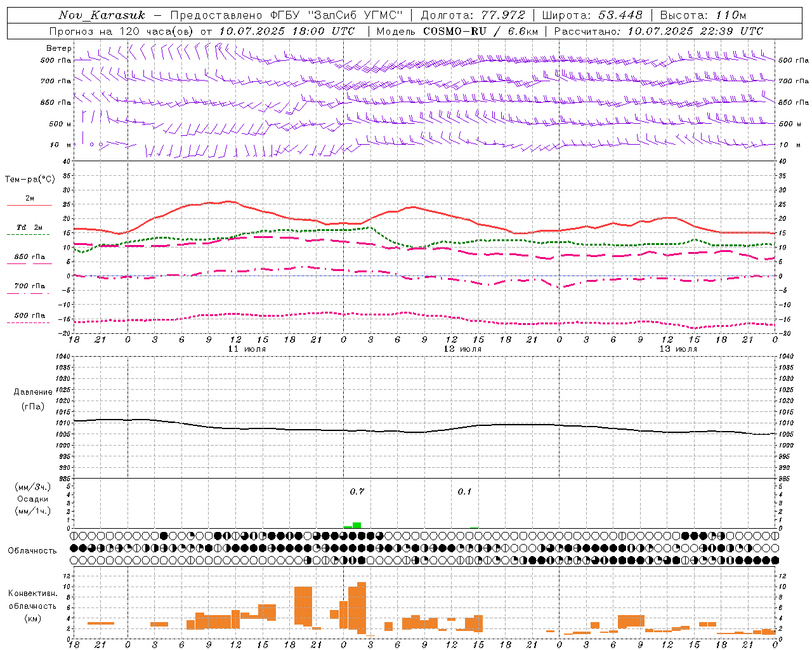
Task: Click the solid 2м temperature legend line
Action: pyautogui.click(x=29, y=206)
